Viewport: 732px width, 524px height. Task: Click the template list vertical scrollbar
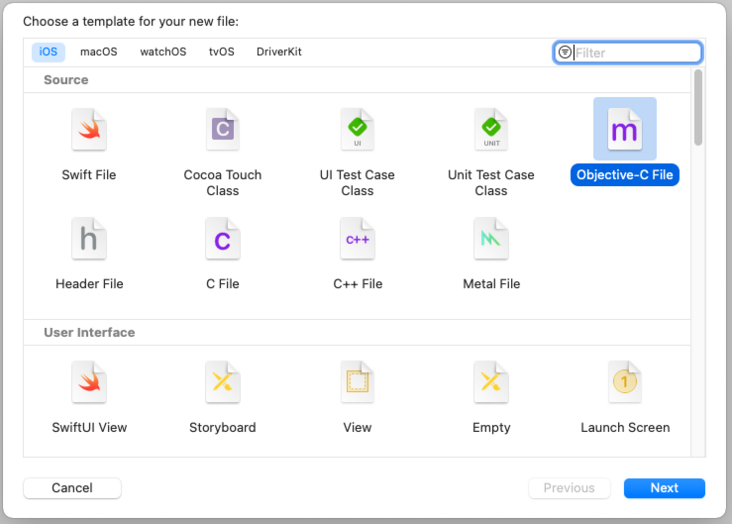698,108
